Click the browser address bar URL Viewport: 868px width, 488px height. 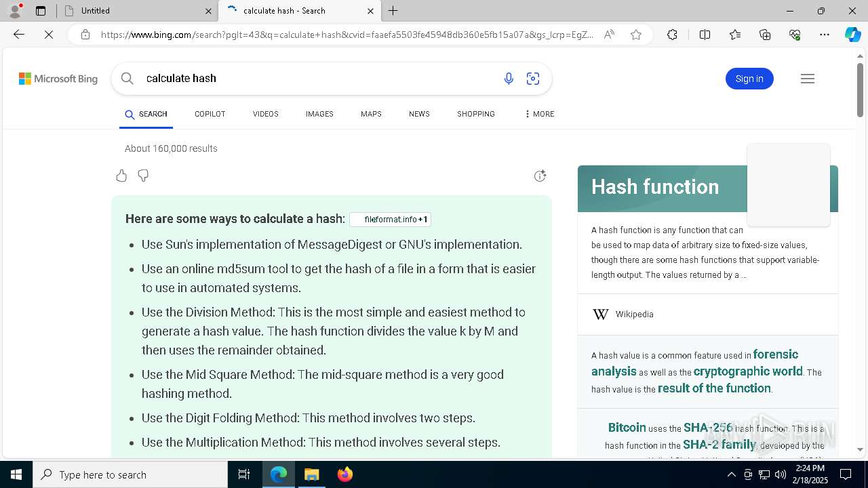click(x=347, y=35)
